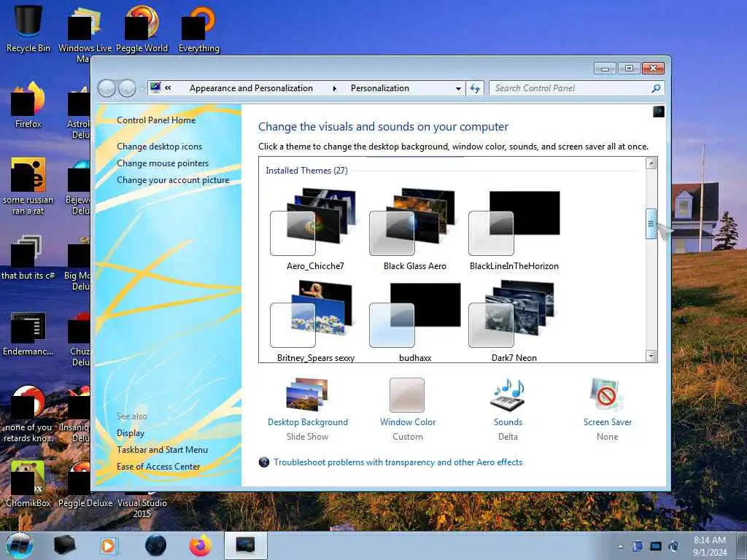Viewport: 747px width, 560px height.
Task: Click the theme list scrollbar thumb
Action: pyautogui.click(x=651, y=223)
